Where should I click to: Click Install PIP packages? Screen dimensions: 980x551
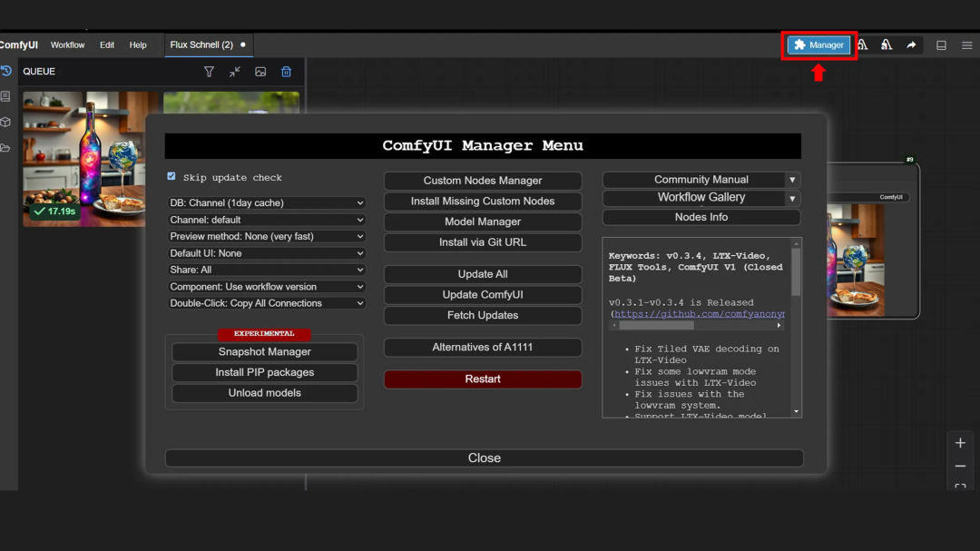[264, 372]
